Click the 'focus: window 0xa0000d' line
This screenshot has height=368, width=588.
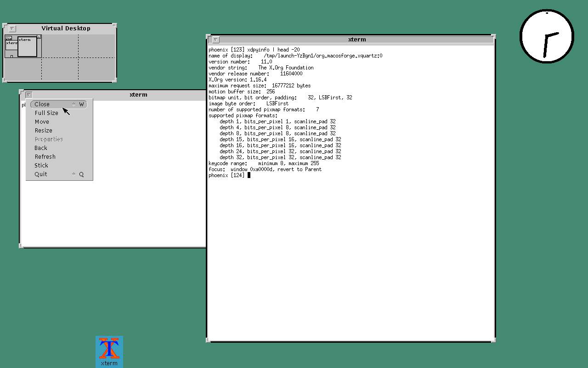coord(265,169)
